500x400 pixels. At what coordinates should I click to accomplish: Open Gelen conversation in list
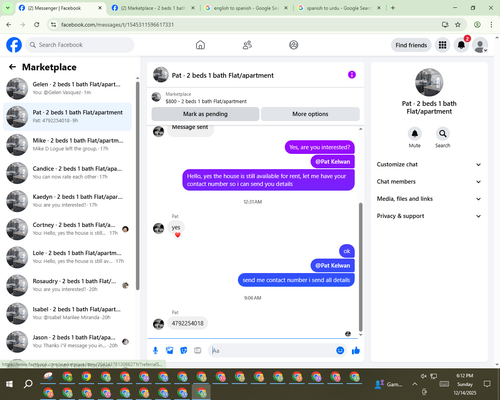click(x=68, y=88)
